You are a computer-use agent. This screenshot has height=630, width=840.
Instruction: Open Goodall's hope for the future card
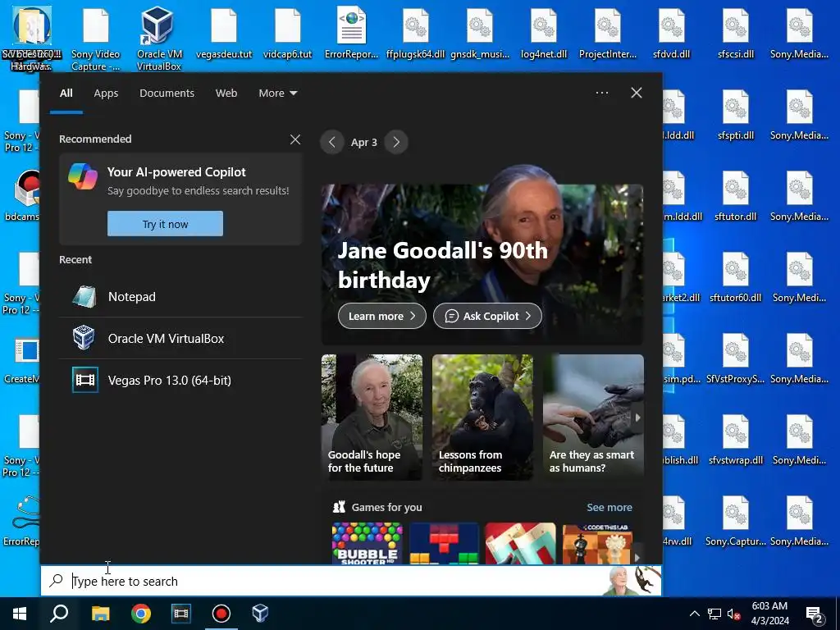[372, 417]
